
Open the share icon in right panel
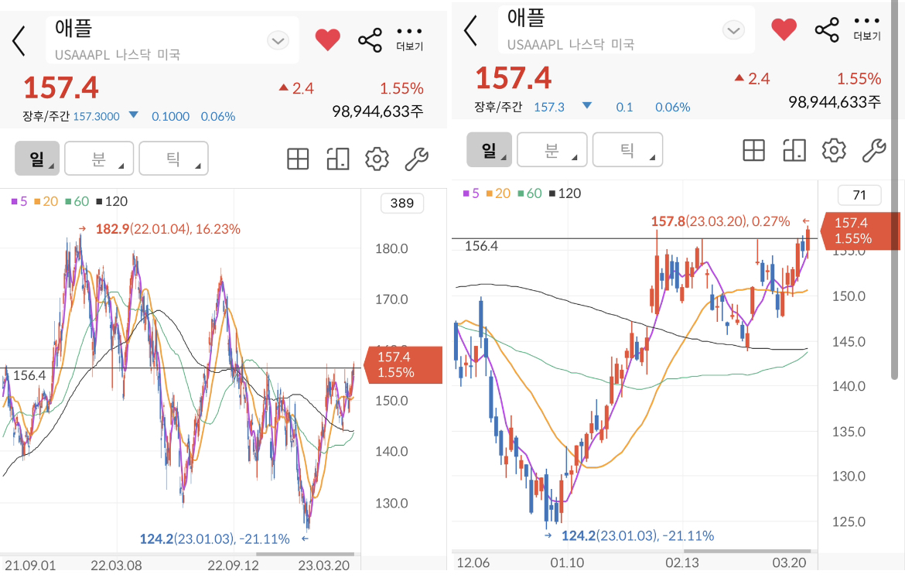coord(827,30)
